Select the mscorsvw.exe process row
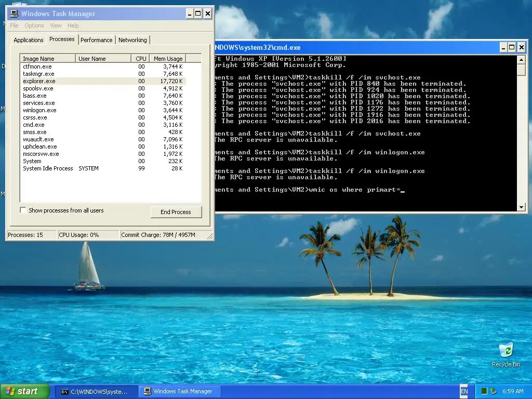This screenshot has width=532, height=399. coord(103,154)
